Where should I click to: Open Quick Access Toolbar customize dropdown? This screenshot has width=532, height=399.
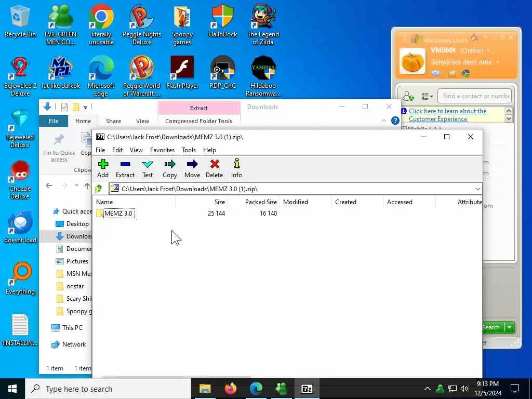click(x=86, y=107)
